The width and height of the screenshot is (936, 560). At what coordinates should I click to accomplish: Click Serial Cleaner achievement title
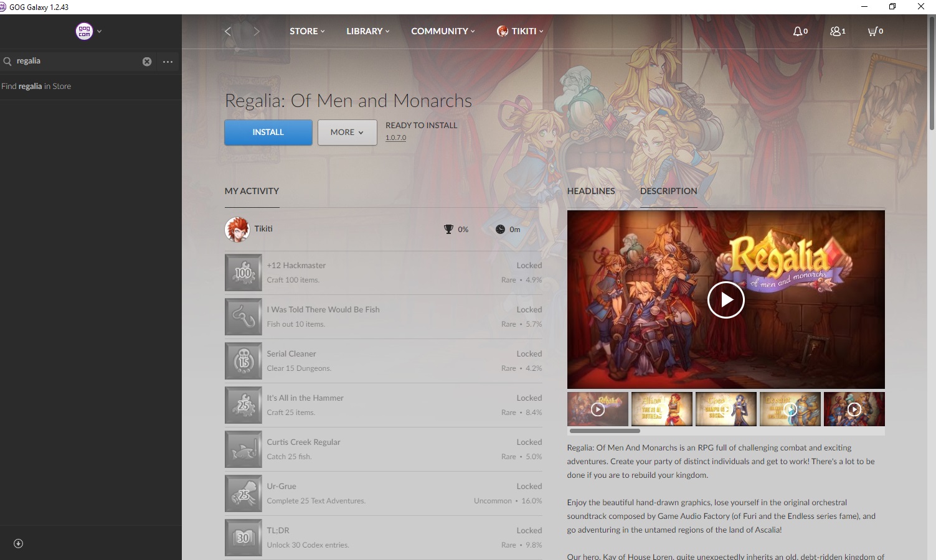(291, 354)
